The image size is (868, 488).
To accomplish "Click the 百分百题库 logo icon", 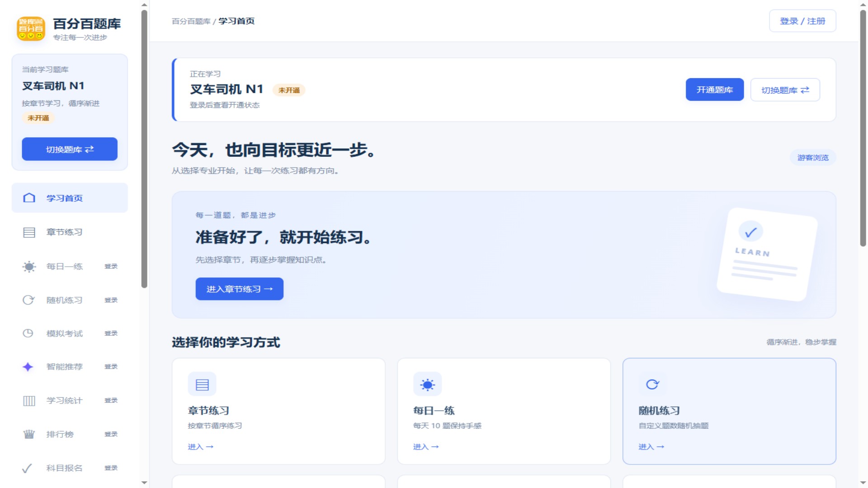I will click(31, 28).
